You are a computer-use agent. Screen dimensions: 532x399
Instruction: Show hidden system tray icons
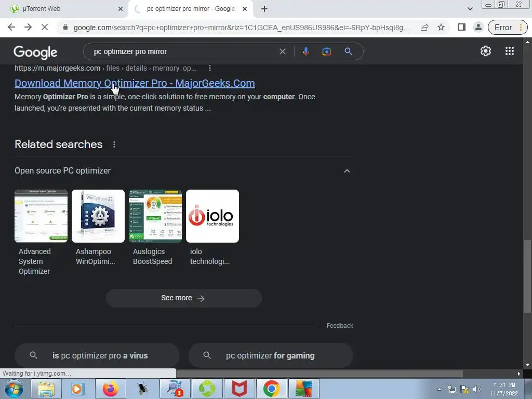click(x=439, y=389)
